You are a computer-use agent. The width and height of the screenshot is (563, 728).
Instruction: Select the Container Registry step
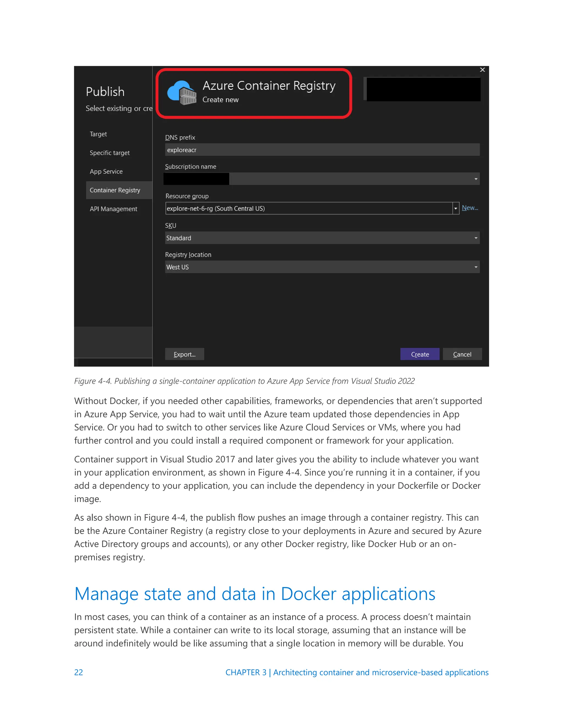119,190
